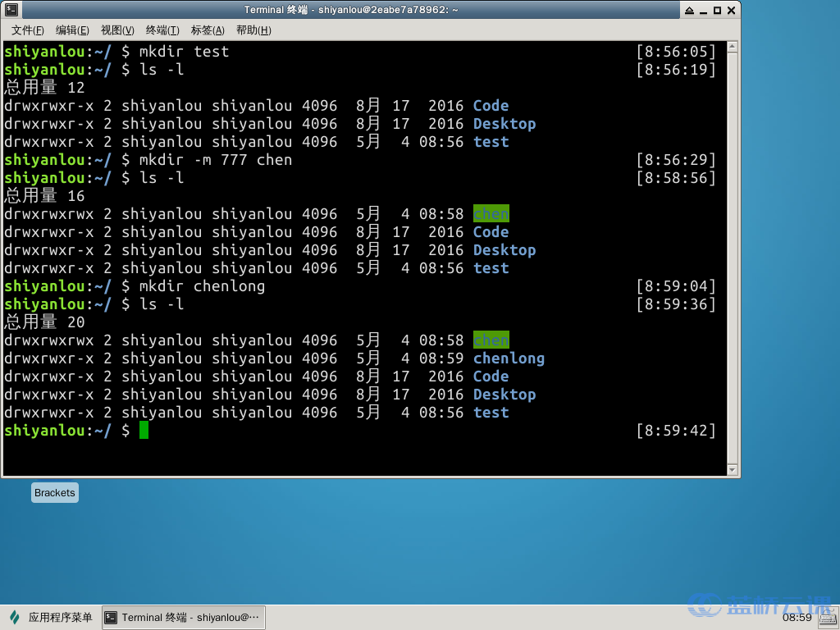Open the 标签(A) menu

pos(208,30)
